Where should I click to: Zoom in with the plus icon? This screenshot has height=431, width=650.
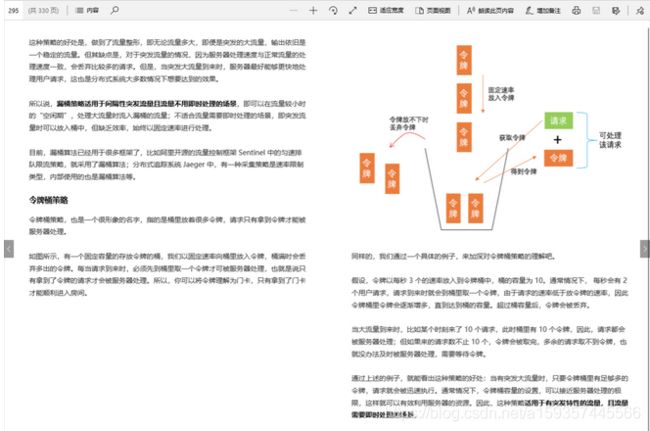click(x=313, y=10)
